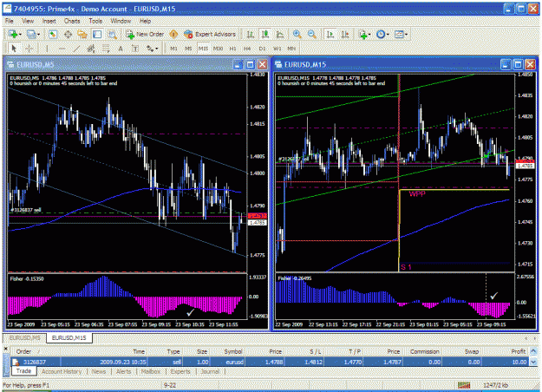
Task: Switch timeframe to M1
Action: click(x=173, y=49)
